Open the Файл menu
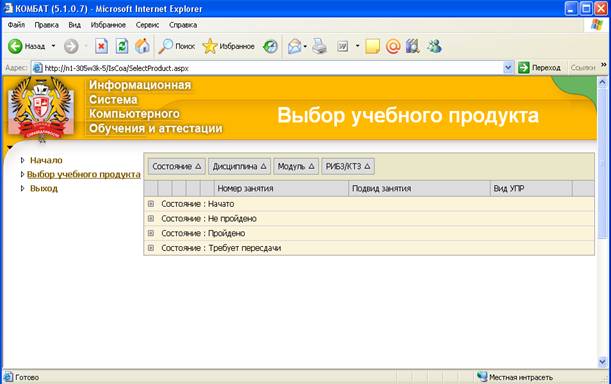 (16, 25)
